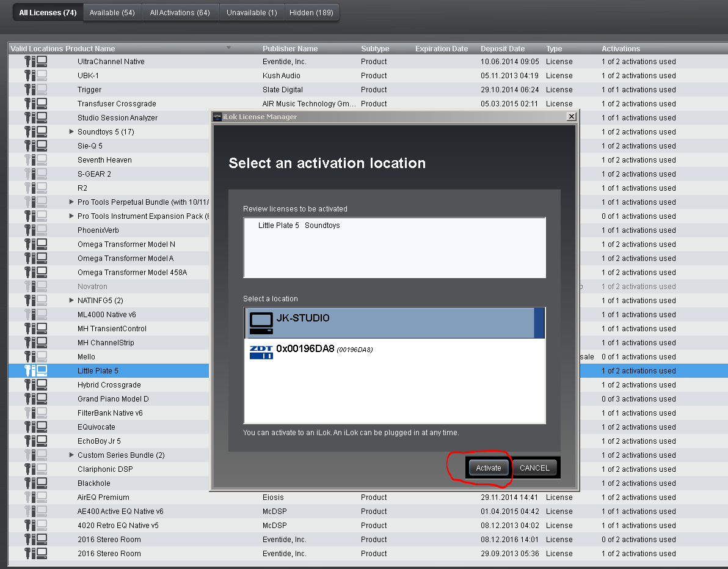Close the iLok License Manager dialog
The width and height of the screenshot is (728, 569).
tap(572, 117)
